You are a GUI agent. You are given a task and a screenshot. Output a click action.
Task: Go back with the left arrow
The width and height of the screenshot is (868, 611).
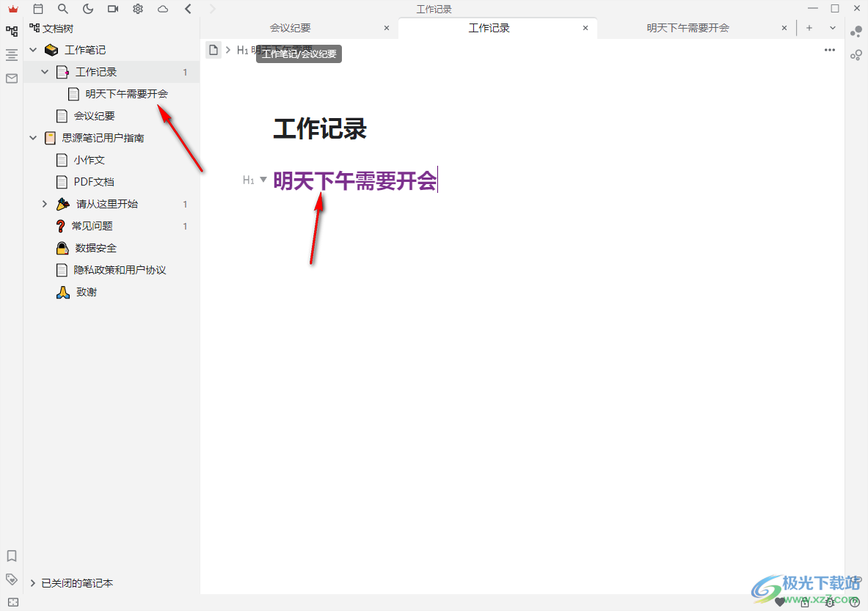point(189,9)
